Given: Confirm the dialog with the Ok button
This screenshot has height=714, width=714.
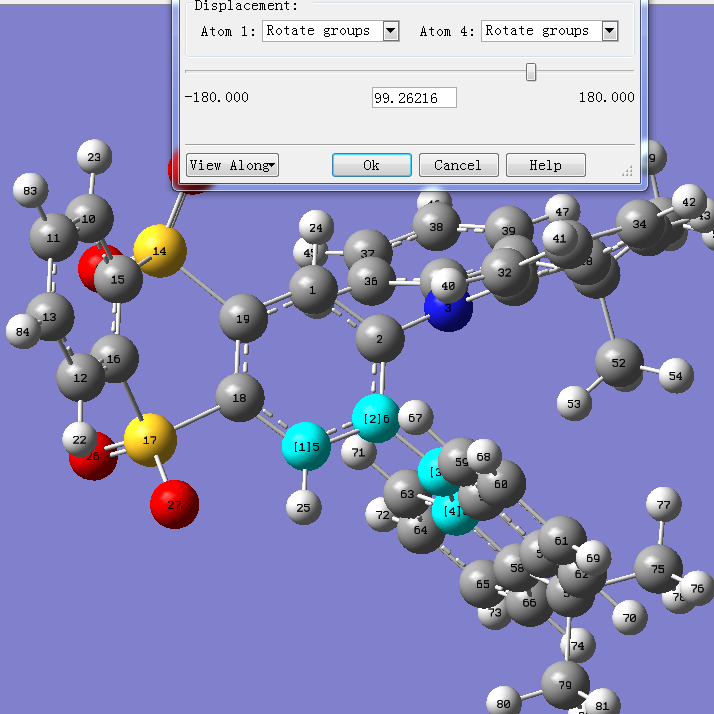Looking at the screenshot, I should point(372,165).
